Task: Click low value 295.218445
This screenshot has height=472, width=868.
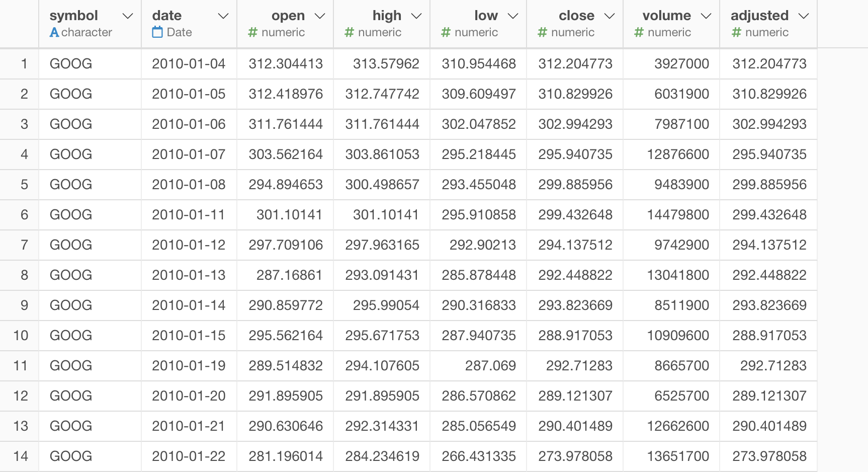Action: pyautogui.click(x=479, y=154)
